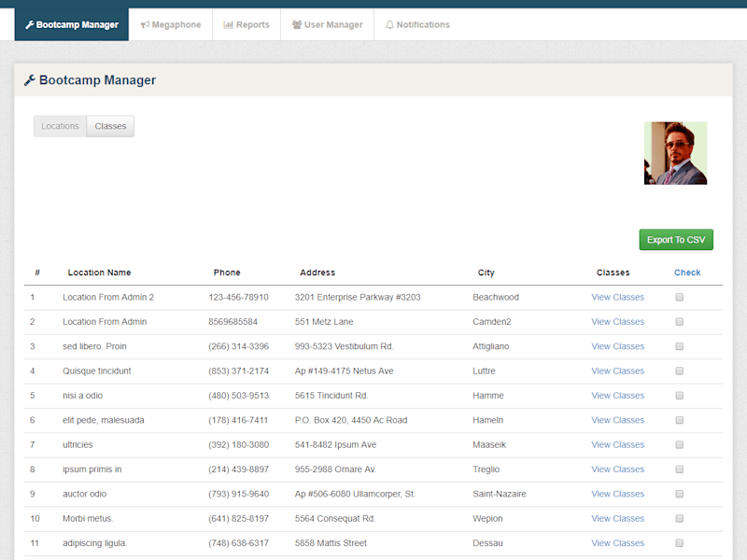Click the bar chart Reports icon
747x560 pixels.
coord(229,25)
